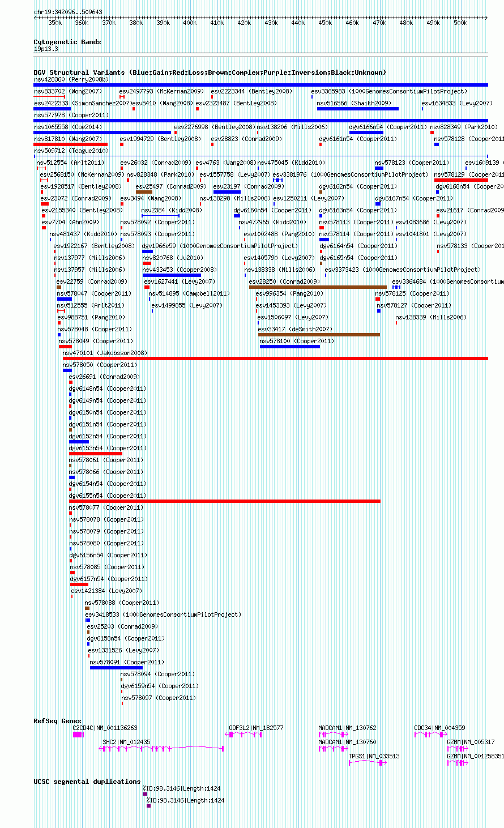This screenshot has width=504, height=828.
Task: Click the blue nsv516566 (Shaikh2009) gain bar
Action: tap(358, 109)
